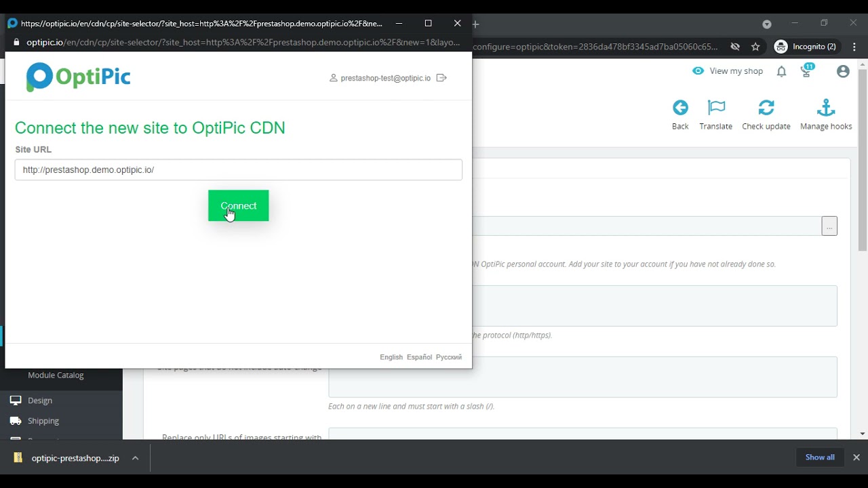Open the notifications bell icon
868x488 pixels.
[781, 71]
